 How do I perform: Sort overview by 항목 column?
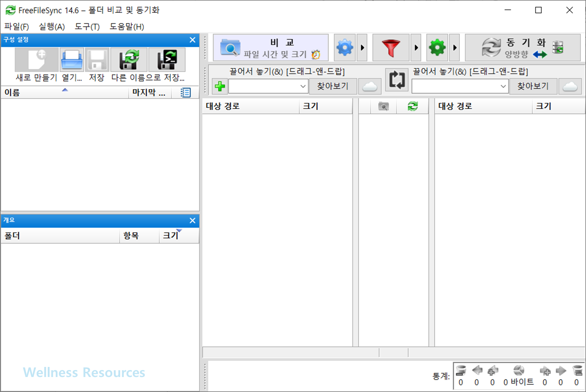[x=139, y=236]
